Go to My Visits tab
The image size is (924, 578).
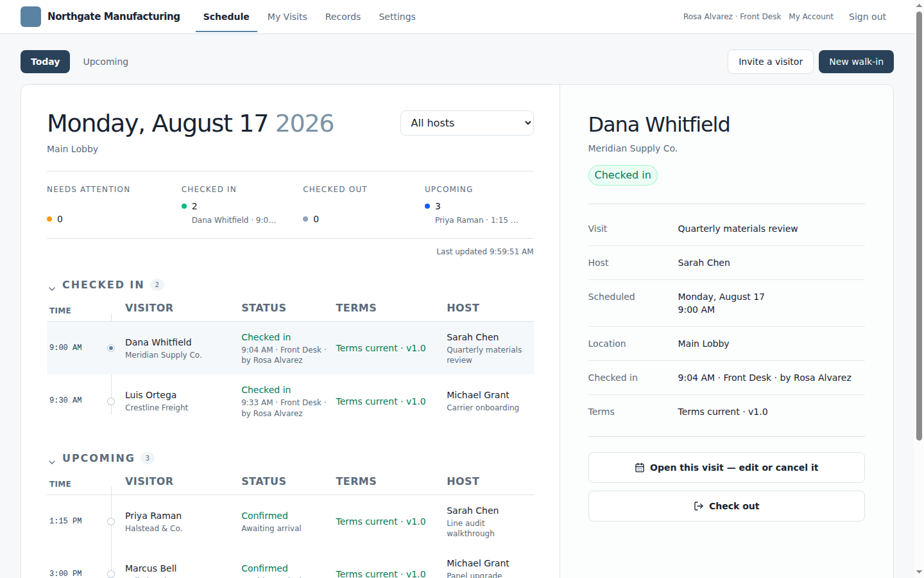pos(287,17)
